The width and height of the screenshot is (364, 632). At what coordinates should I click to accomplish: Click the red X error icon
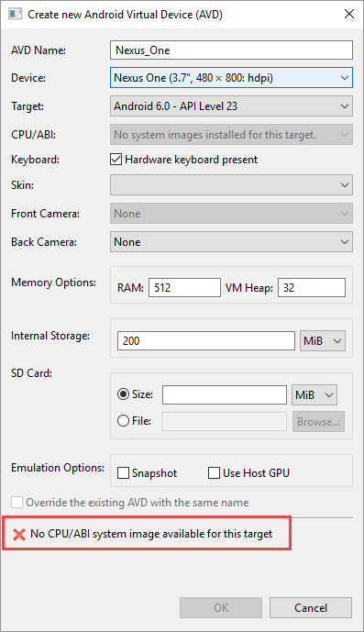tap(19, 535)
